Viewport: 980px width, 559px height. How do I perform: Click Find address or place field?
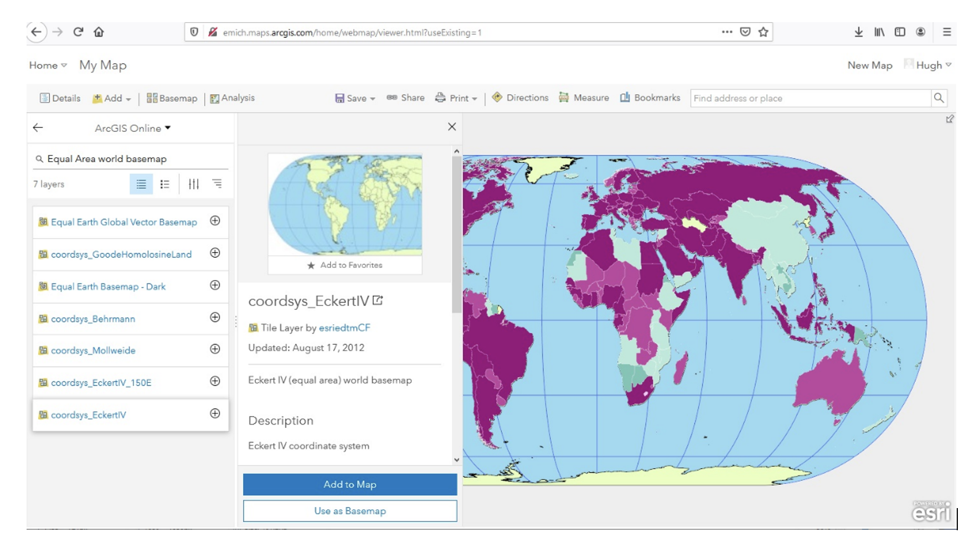pos(811,98)
